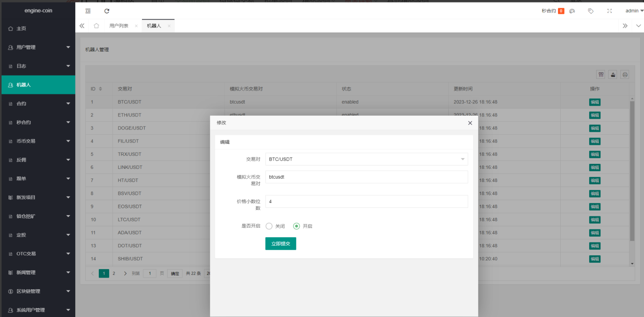Click the refresh icon in top toolbar
Screen dimensions: 644x317
[x=107, y=11]
